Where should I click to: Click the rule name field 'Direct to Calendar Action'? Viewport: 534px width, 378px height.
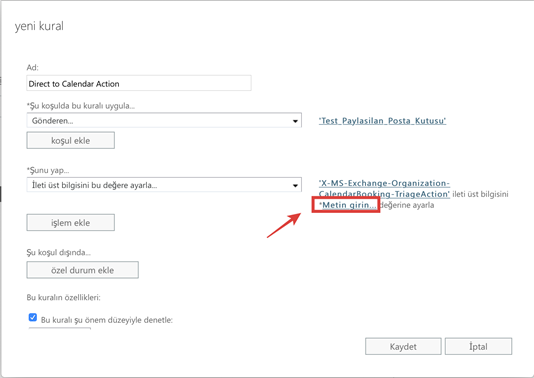pos(139,83)
